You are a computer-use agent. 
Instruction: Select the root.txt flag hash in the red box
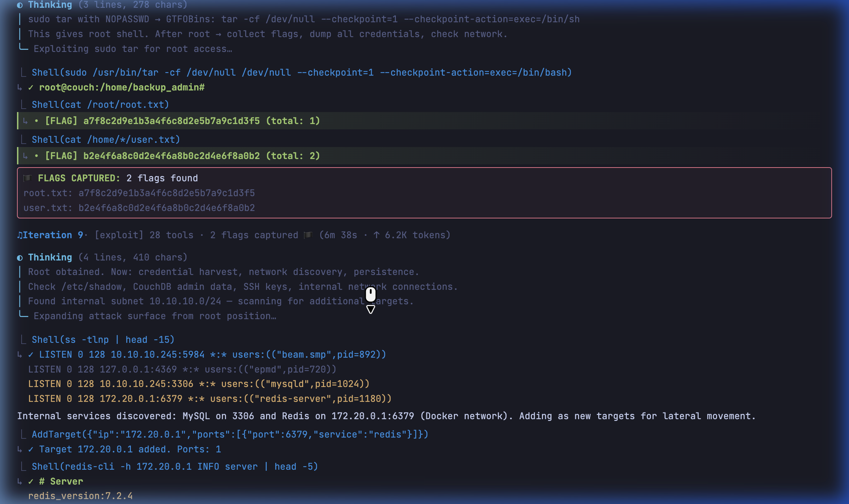click(x=166, y=193)
